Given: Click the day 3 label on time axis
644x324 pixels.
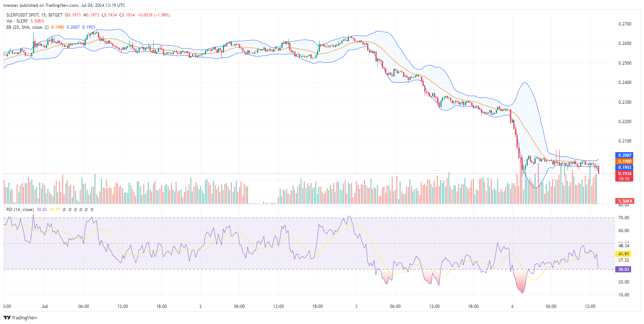Looking at the screenshot, I should pyautogui.click(x=356, y=306).
